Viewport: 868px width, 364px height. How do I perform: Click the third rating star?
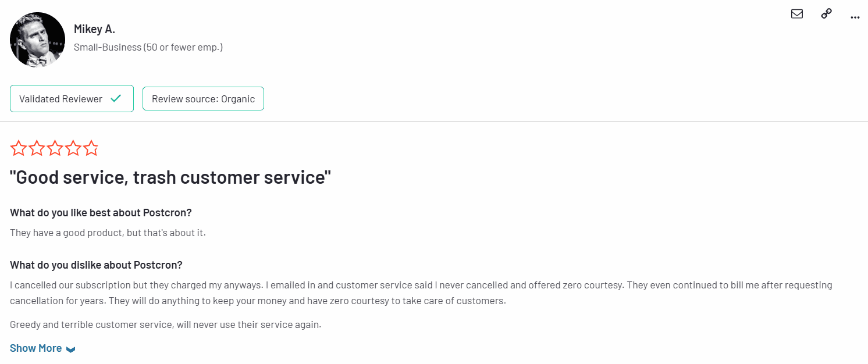click(x=55, y=149)
